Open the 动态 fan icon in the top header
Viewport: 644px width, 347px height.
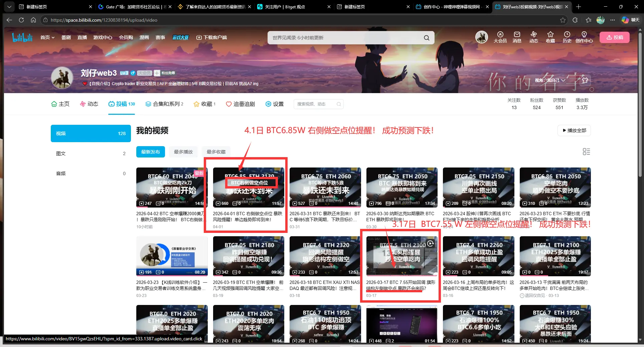point(533,37)
